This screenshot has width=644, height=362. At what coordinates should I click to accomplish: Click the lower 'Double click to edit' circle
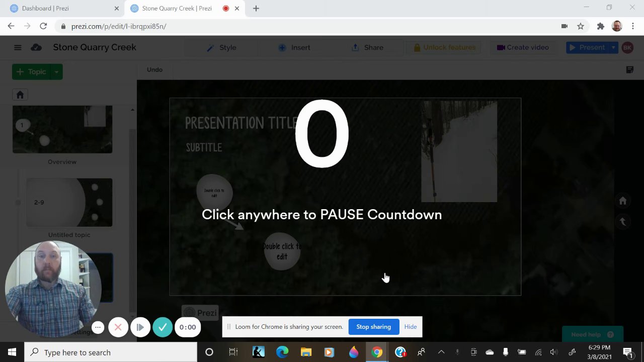282,251
